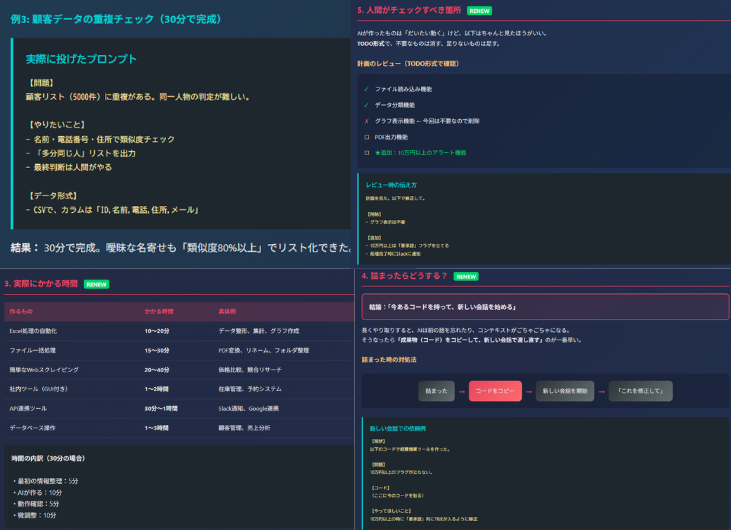Click the line 名前・電話番号・住所で類似度チェック
Image resolution: width=731 pixels, height=530 pixels.
click(x=100, y=139)
